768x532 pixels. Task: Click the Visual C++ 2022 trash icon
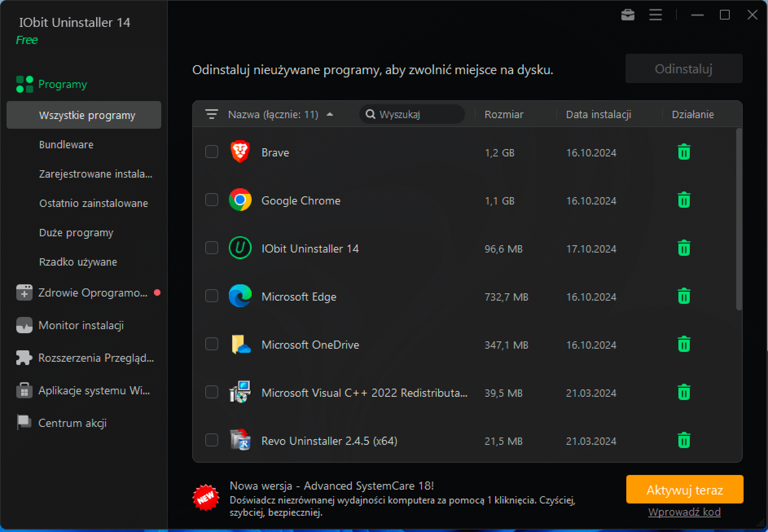click(x=684, y=392)
